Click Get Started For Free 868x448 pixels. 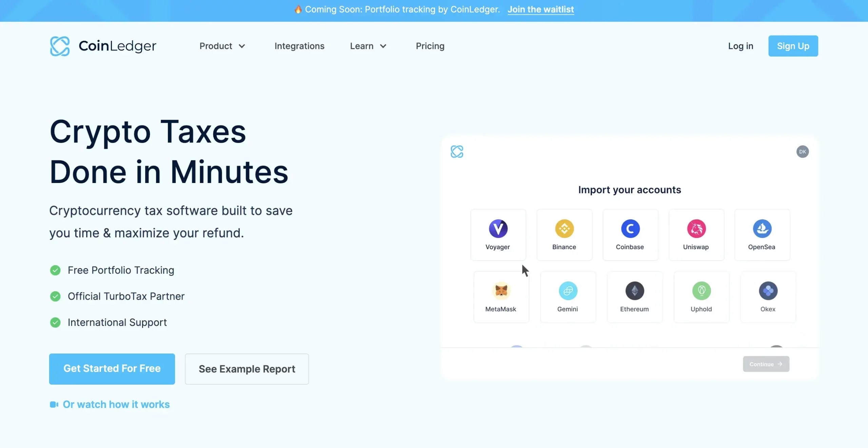click(112, 369)
